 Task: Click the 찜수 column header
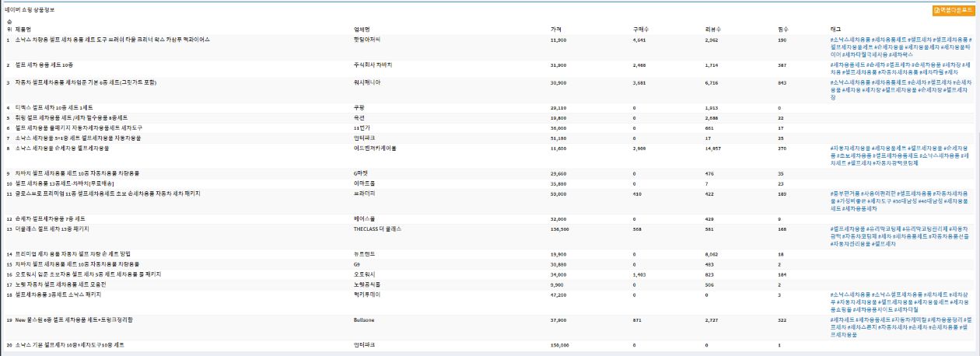click(782, 28)
